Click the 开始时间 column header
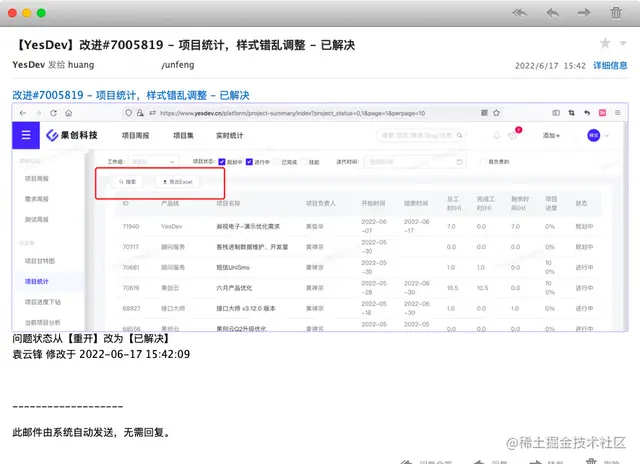The image size is (640, 464). tap(373, 203)
